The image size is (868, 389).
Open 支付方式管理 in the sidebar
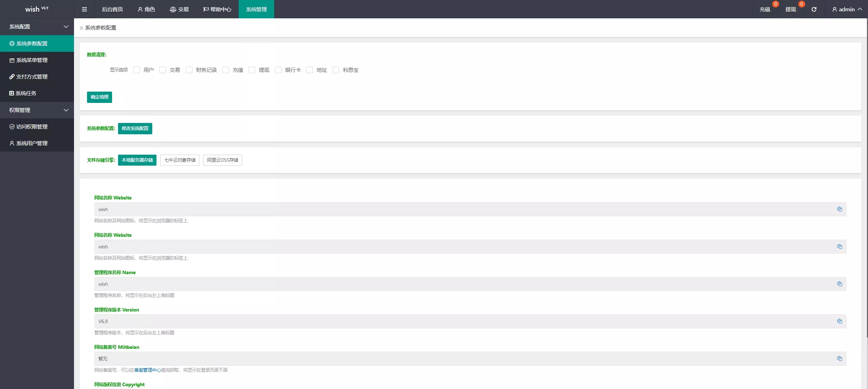tap(32, 76)
